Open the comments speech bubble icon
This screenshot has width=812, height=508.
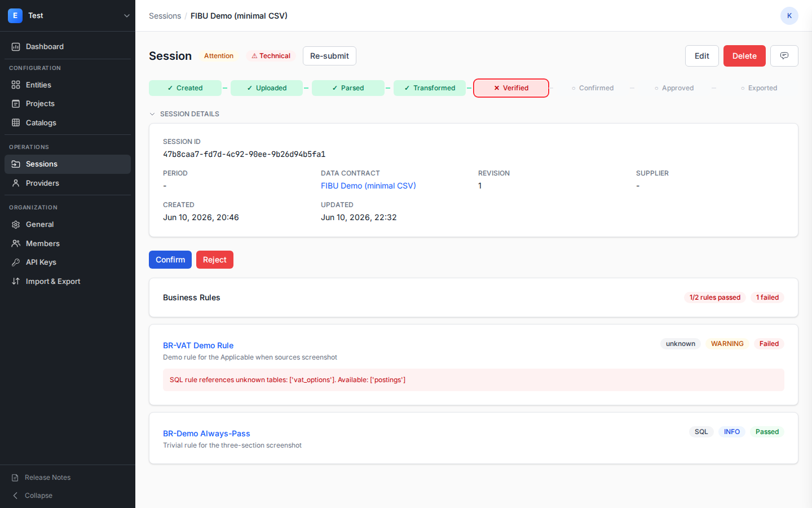click(x=784, y=56)
